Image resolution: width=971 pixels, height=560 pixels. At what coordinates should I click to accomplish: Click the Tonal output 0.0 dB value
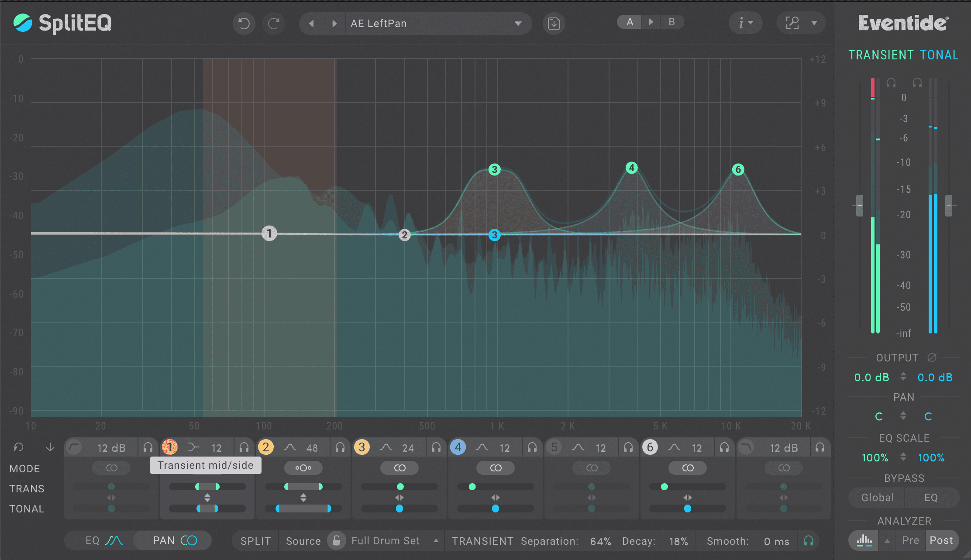pos(935,377)
